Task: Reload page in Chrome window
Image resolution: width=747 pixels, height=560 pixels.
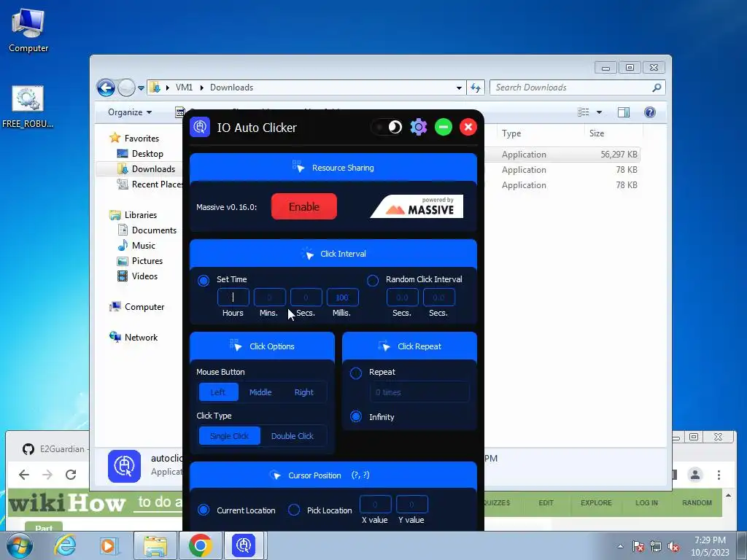Action: point(71,474)
